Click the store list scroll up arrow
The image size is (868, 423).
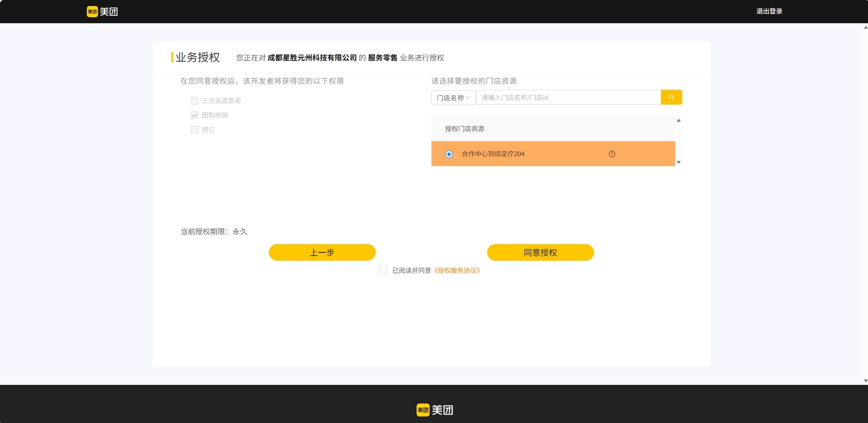tap(679, 120)
